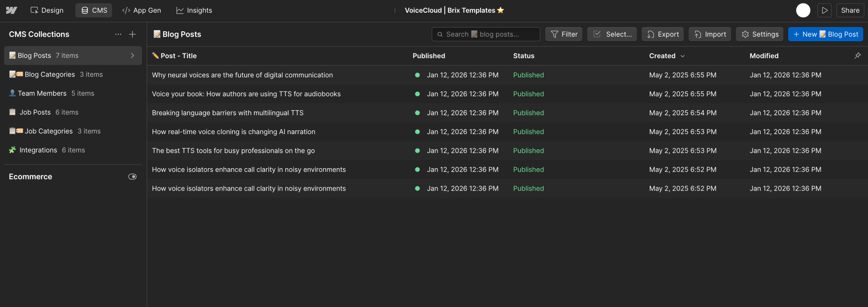Click the plus icon to add a collection
This screenshot has width=868, height=307.
click(132, 34)
